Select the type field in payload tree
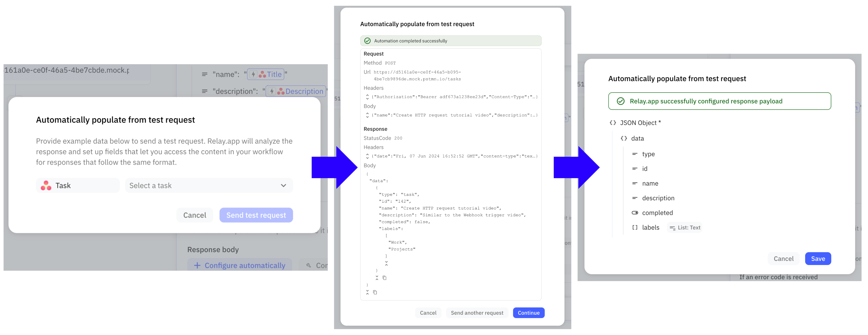This screenshot has height=335, width=868. pyautogui.click(x=648, y=154)
